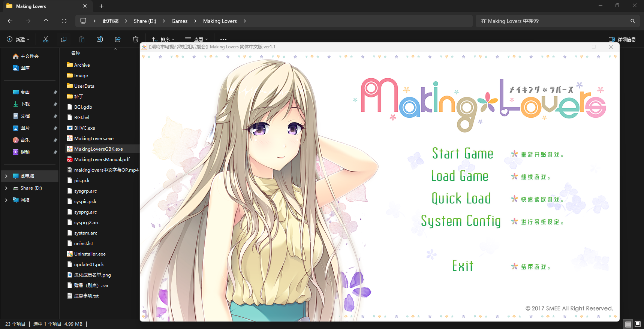Screen dimensions: 644x329
Task: Click the monitor icon in address bar
Action: (x=83, y=21)
